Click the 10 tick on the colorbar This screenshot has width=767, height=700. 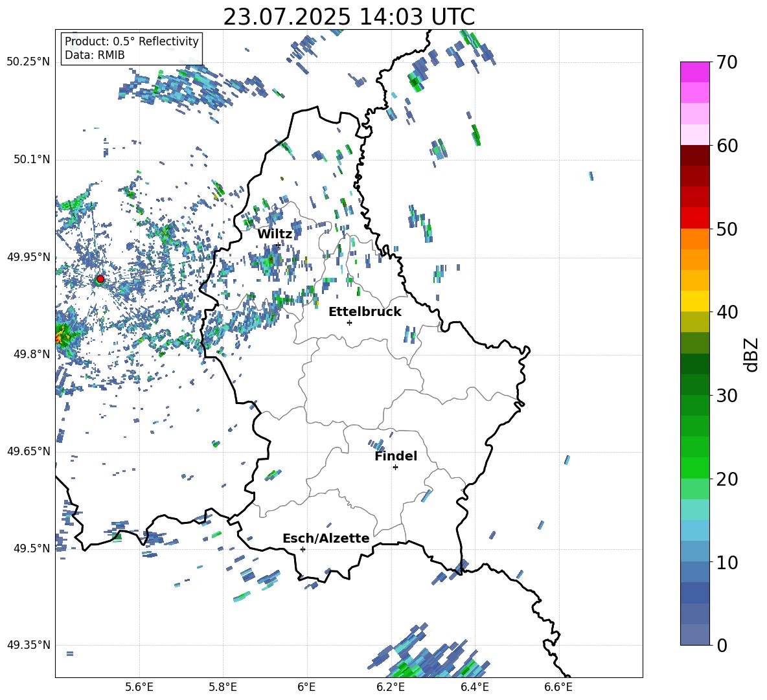[x=726, y=562]
